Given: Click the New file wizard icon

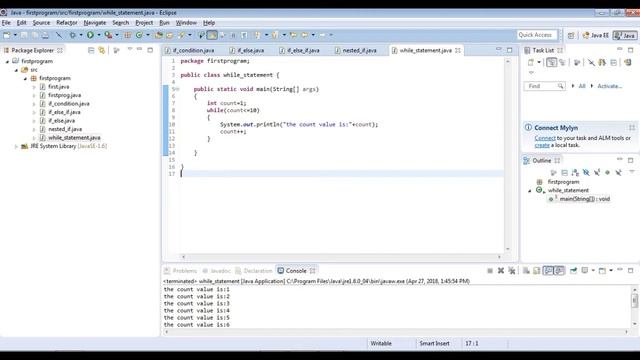Looking at the screenshot, I should 7,35.
